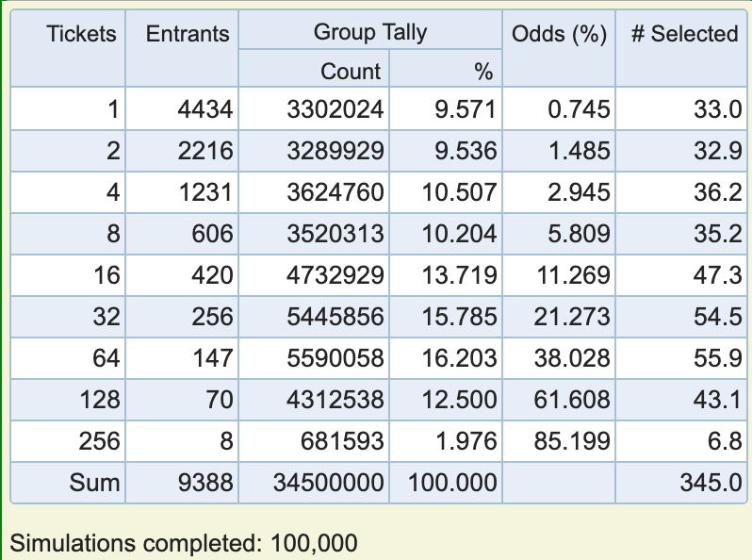Click the odds value 85.199
Screen dimensions: 752x560
tap(572, 441)
